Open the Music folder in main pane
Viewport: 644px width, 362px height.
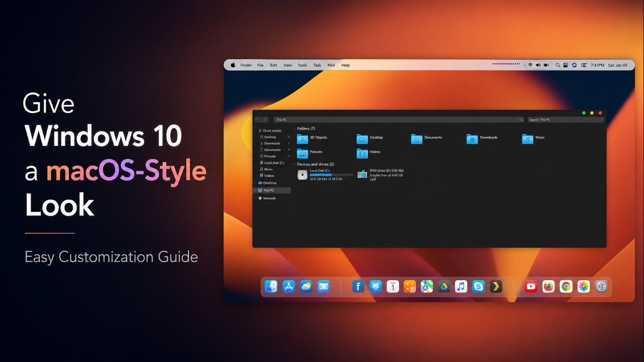click(x=533, y=138)
